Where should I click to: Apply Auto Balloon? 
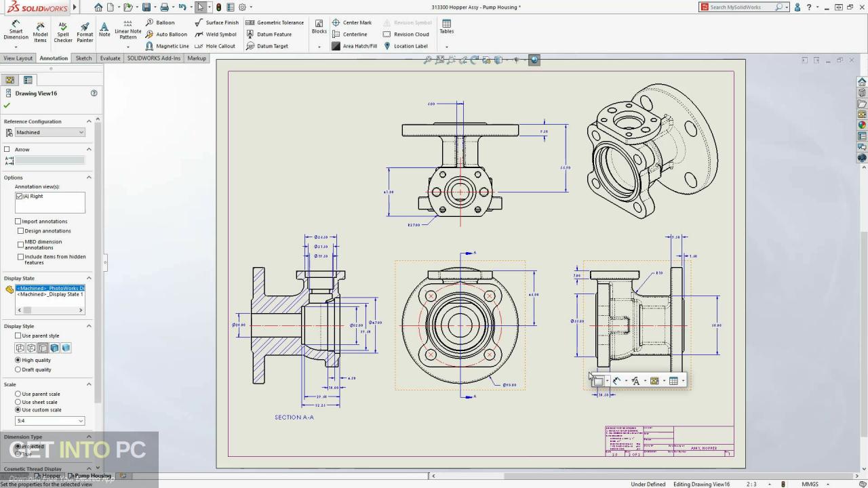(166, 34)
